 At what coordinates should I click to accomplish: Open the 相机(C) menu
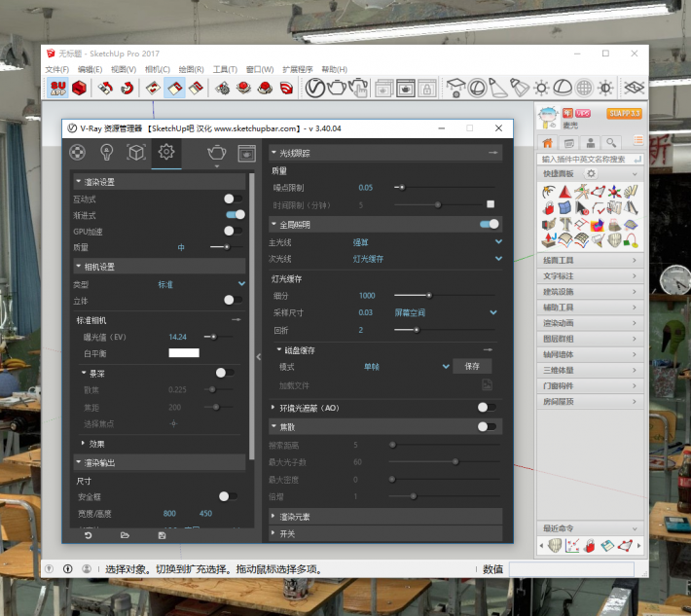pos(158,70)
